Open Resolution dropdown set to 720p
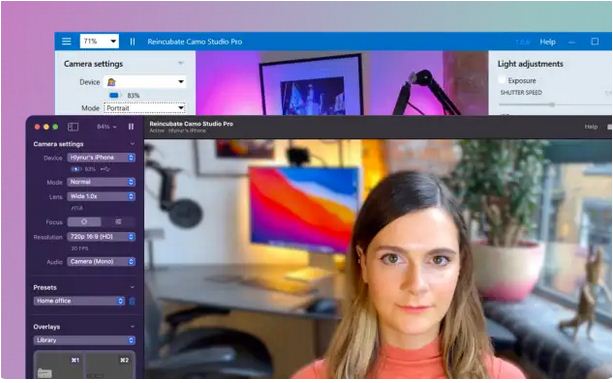The height and width of the screenshot is (383, 613). [x=101, y=236]
